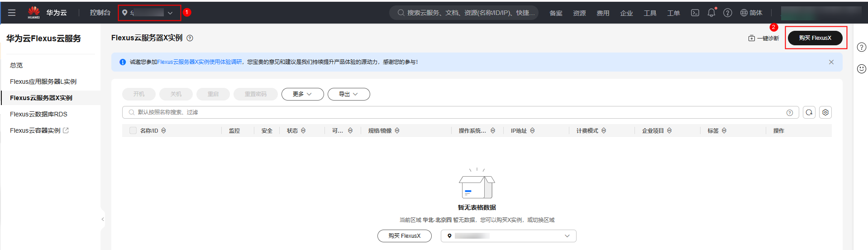Dismiss the blue survey notice banner
This screenshot has height=250, width=868.
click(x=831, y=62)
